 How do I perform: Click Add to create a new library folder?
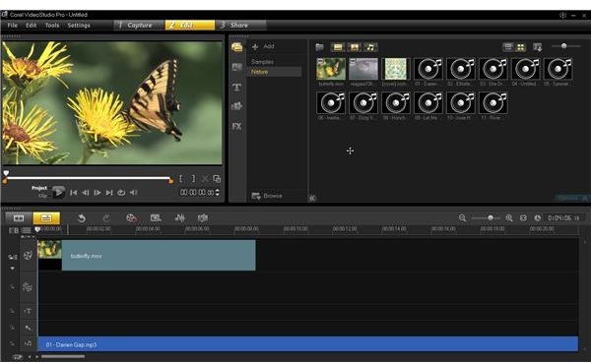click(x=263, y=46)
